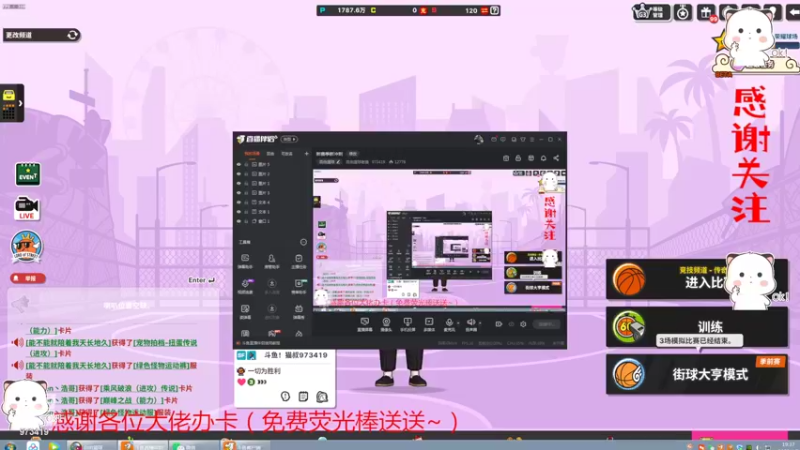Open the 弹幕助手 tool in the toolbox
Screen dimensions: 800x450
[x=245, y=261]
